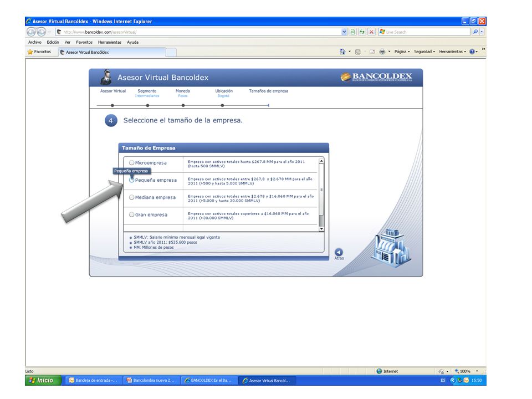532x399 pixels.
Task: Select the Mediana empresa radio button
Action: click(132, 197)
